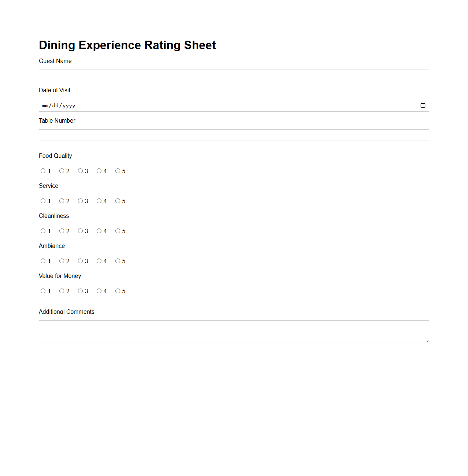Choose rating 2 for Food Quality

(x=62, y=171)
